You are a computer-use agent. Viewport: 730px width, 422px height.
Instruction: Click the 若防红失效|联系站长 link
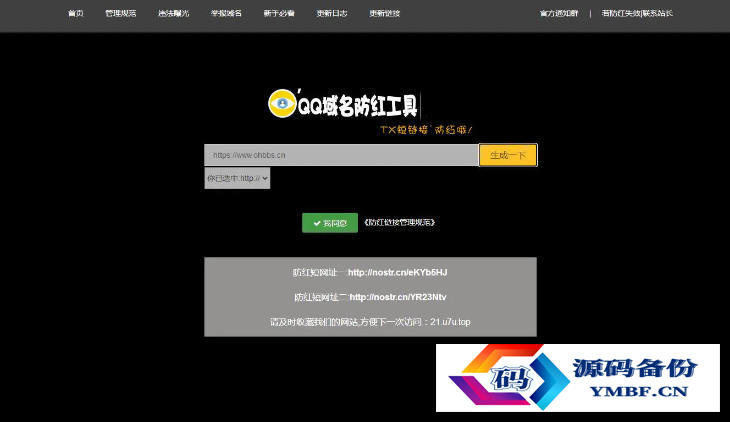[637, 14]
